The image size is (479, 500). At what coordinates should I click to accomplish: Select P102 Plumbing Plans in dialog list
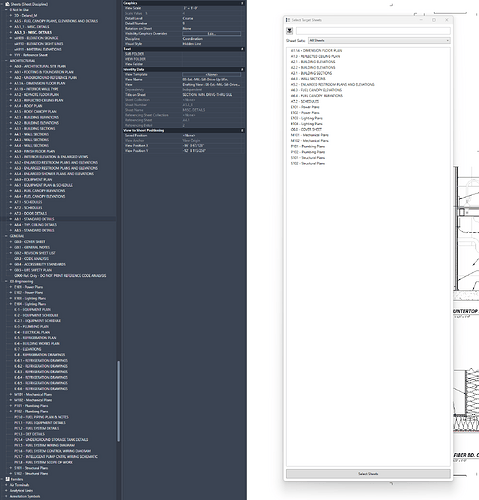pos(307,152)
